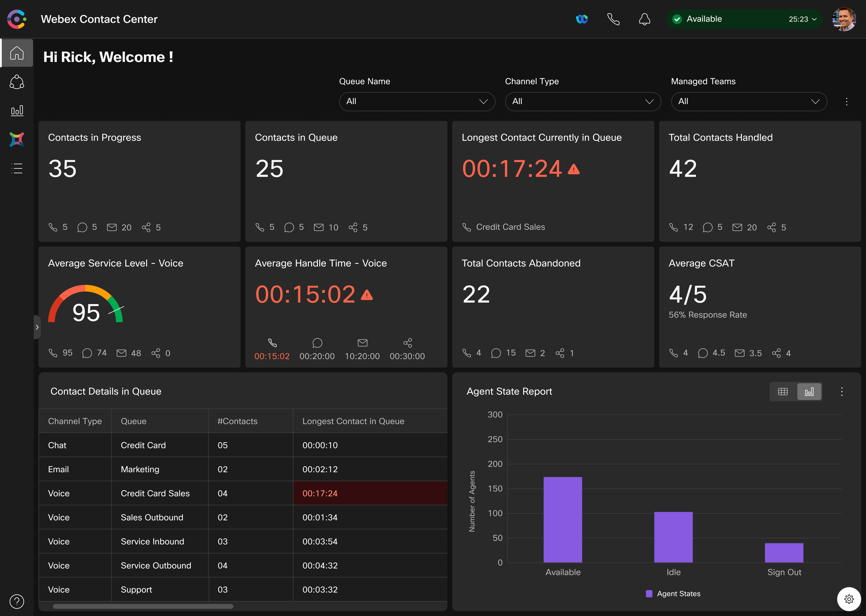
Task: Click the Idle bar in chart
Action: click(x=673, y=537)
